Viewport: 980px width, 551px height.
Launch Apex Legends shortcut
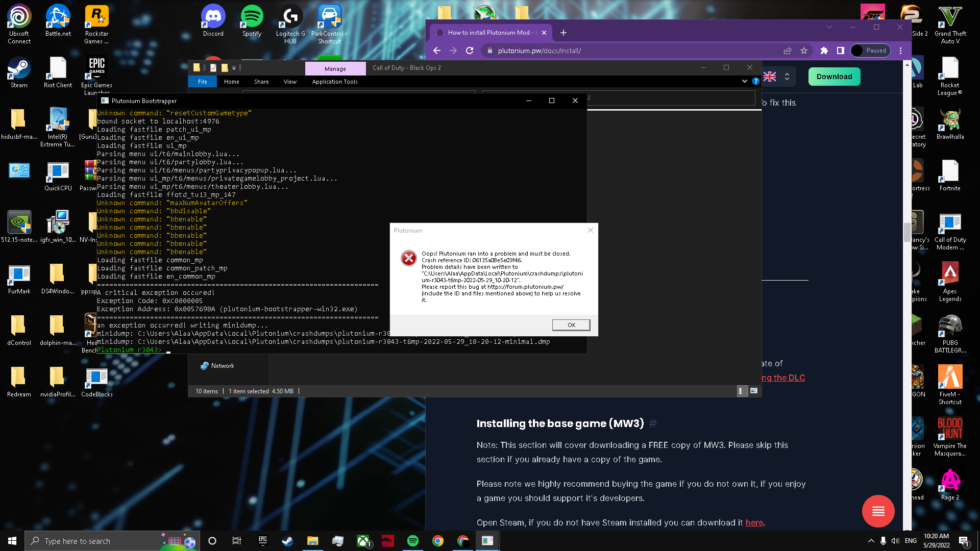coord(950,282)
